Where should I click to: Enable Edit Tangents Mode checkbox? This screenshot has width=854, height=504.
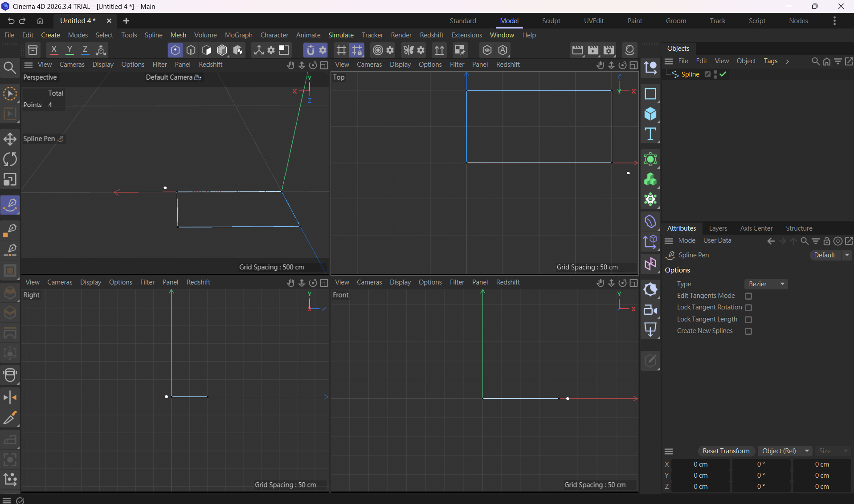[x=748, y=296]
